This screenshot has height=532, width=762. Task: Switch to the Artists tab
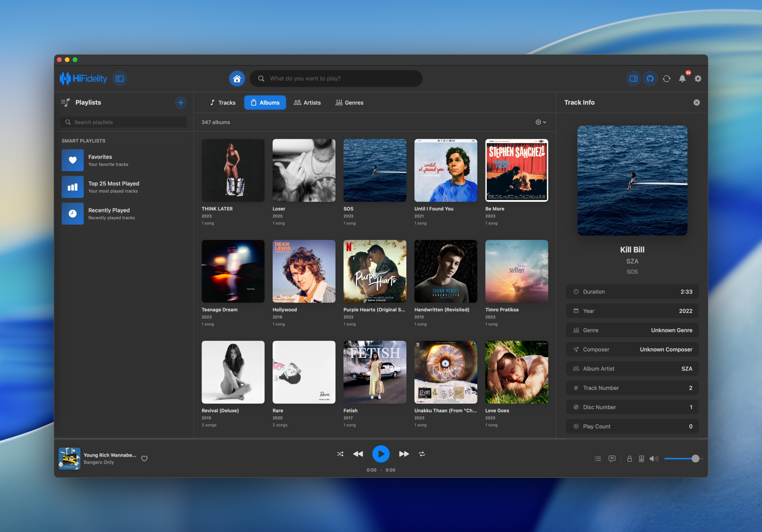pos(307,102)
